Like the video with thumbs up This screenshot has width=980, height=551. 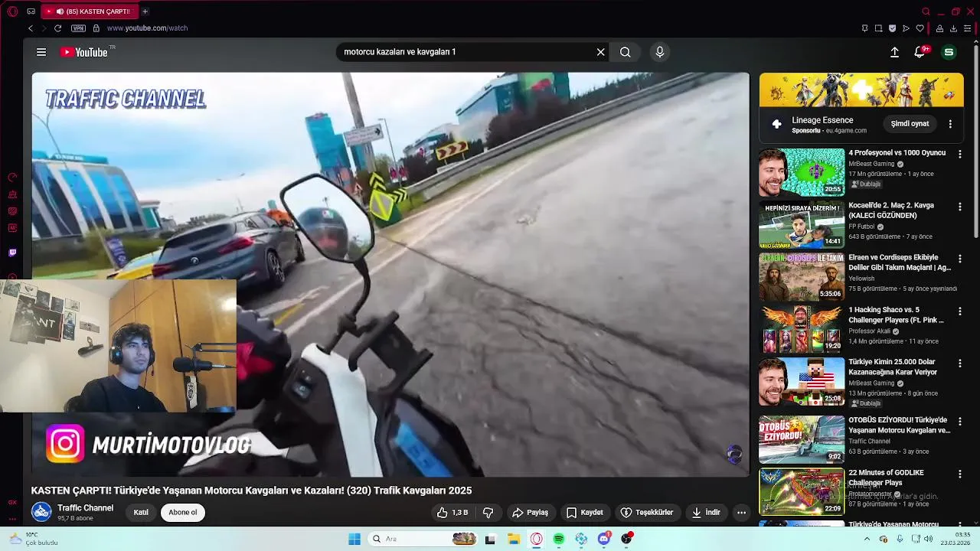(452, 513)
